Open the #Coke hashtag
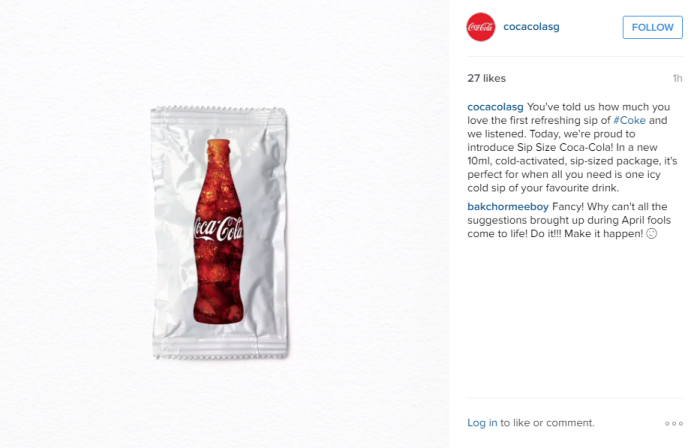This screenshot has height=448, width=700. [629, 120]
